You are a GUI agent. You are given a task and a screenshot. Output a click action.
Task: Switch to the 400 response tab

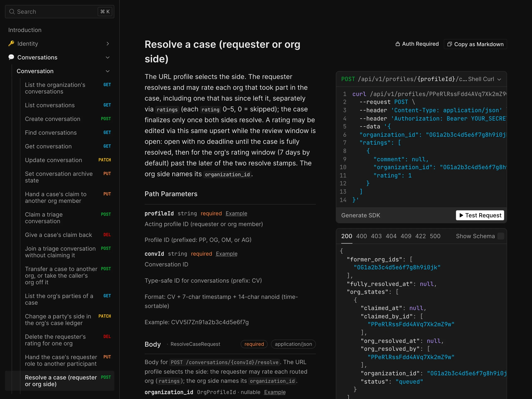point(361,236)
